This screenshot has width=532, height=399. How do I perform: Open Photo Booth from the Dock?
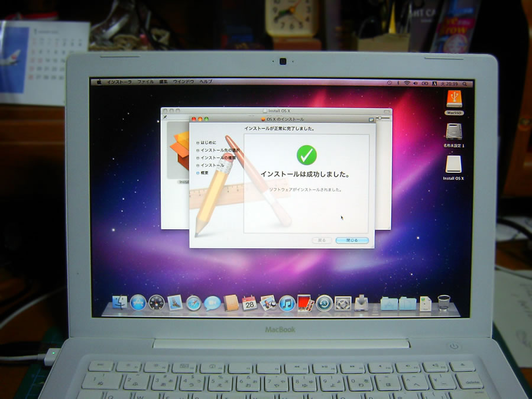click(x=306, y=303)
